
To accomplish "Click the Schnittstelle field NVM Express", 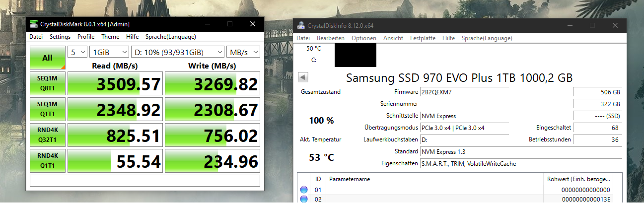I will point(464,116).
